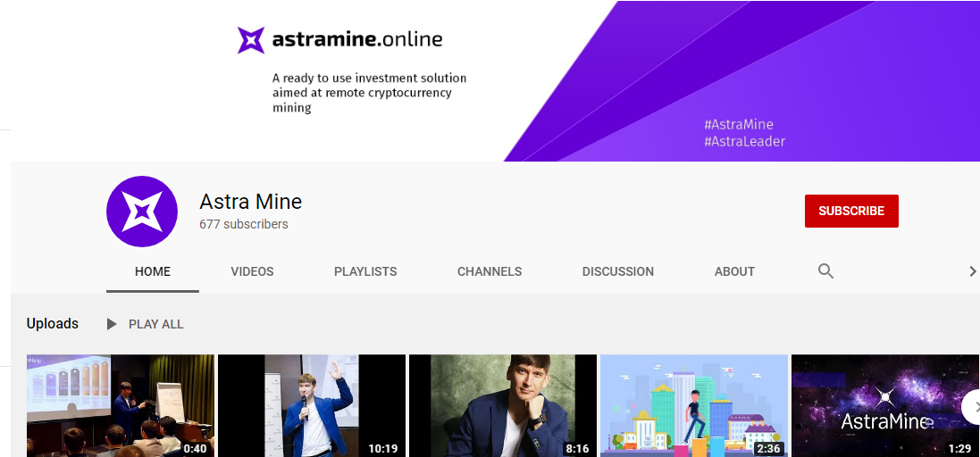
Task: Open the PLAYLISTS tab
Action: (x=365, y=271)
